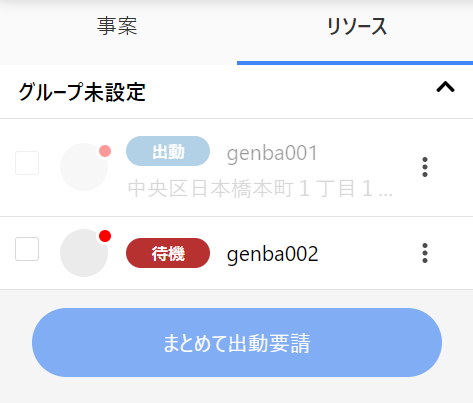Select the genba001 resource row
Screen dimensions: 473x403
pos(236,167)
